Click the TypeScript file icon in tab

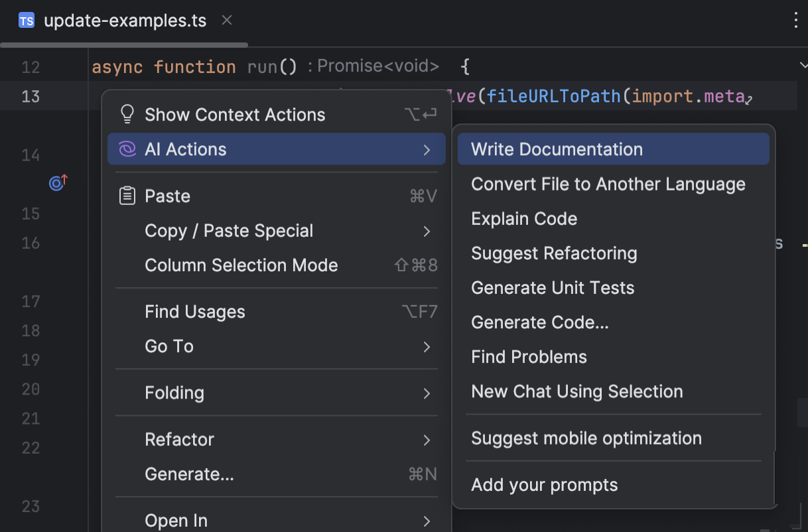pos(27,21)
